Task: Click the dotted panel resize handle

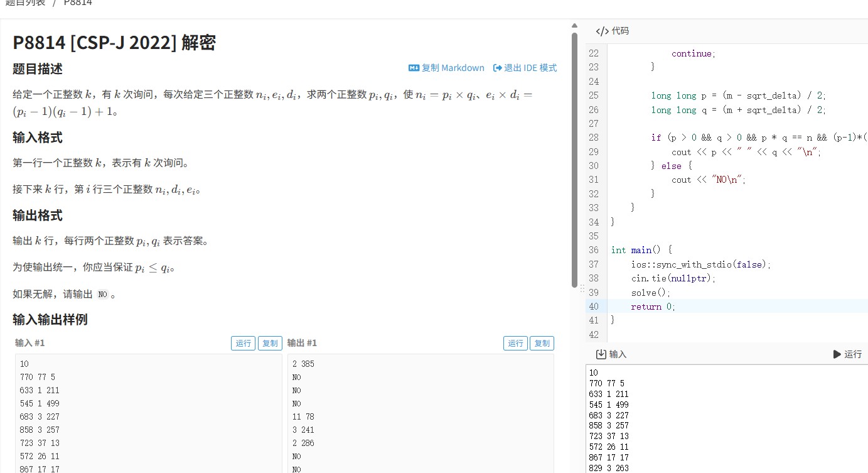Action: [x=582, y=289]
